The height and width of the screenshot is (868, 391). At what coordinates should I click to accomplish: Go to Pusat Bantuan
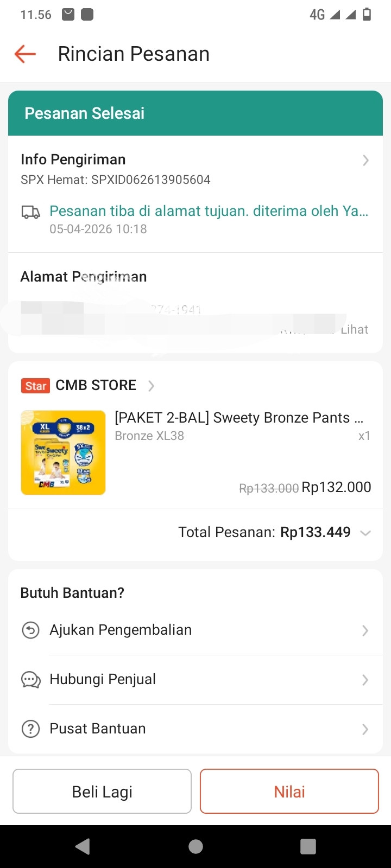tap(98, 729)
